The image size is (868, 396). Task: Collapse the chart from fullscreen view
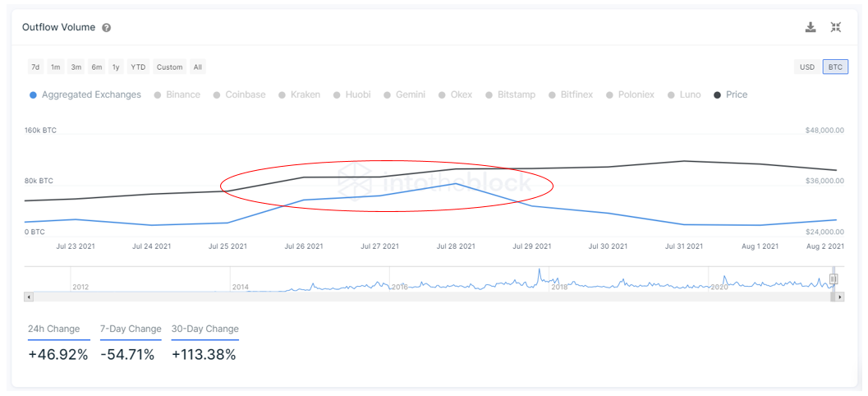click(836, 27)
